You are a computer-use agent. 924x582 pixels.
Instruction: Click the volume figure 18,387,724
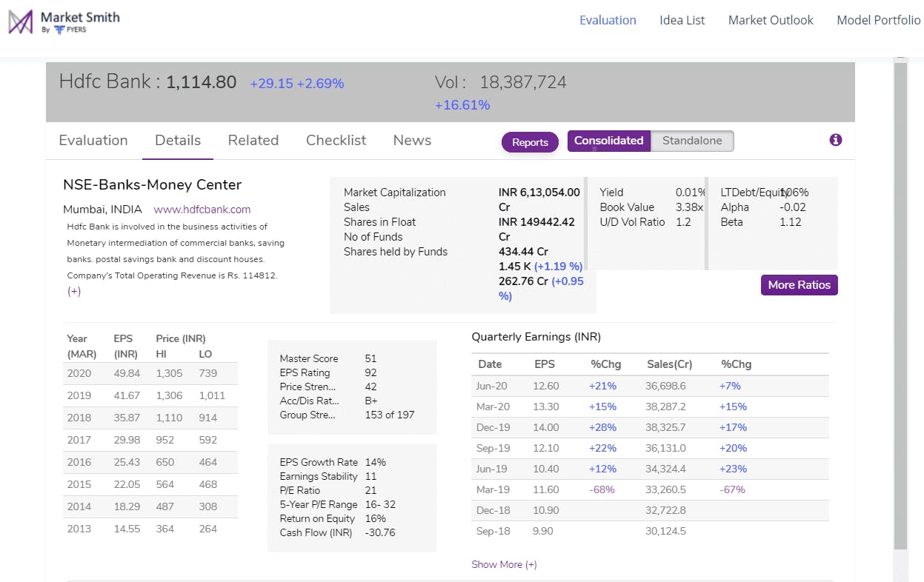click(523, 82)
